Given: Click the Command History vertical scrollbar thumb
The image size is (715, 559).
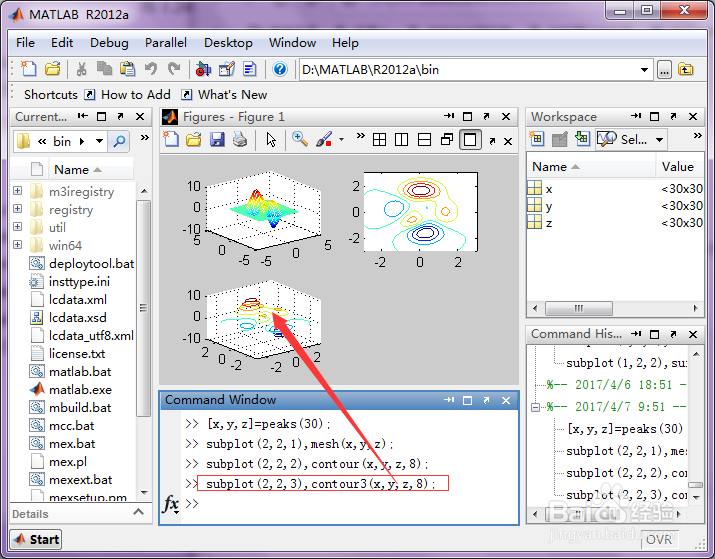Looking at the screenshot, I should pos(695,485).
